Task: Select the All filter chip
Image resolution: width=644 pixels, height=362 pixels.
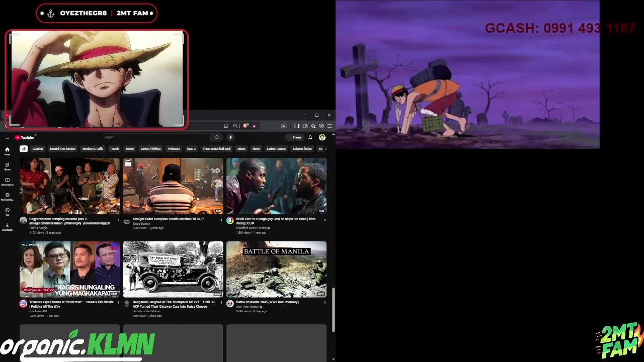Action: point(23,149)
